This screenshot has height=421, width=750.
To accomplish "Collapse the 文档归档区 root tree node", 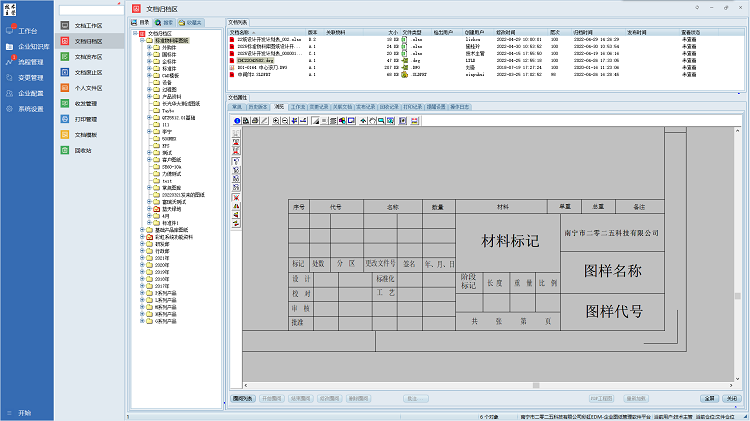I will click(135, 33).
